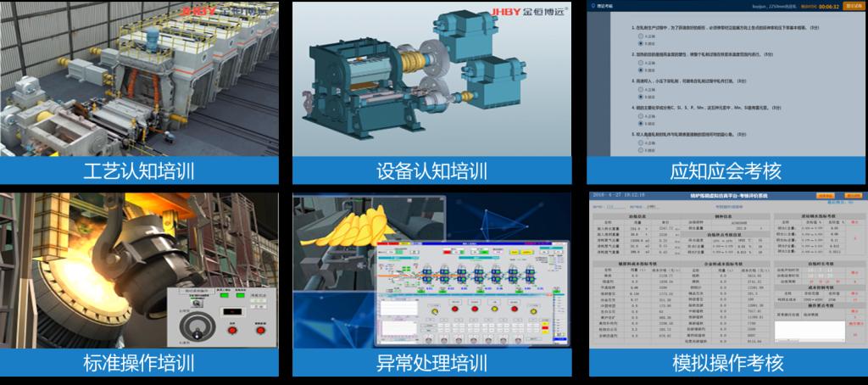Click the 异常处理培训 caption

431,363
